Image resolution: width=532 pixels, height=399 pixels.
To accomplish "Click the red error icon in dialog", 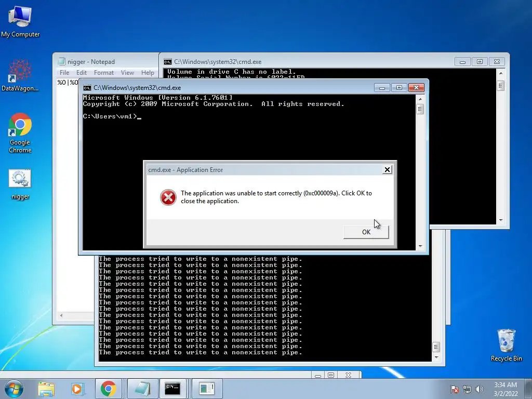I will pyautogui.click(x=168, y=197).
